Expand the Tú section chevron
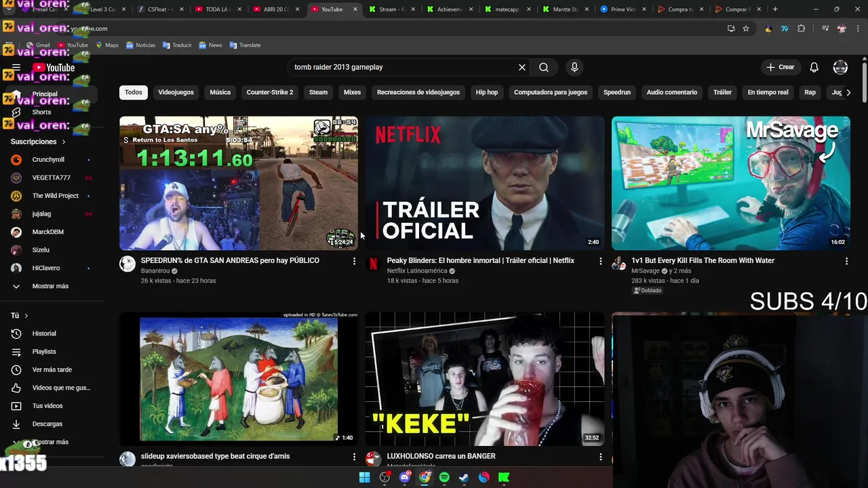Screen dimensions: 868x488 (26, 316)
